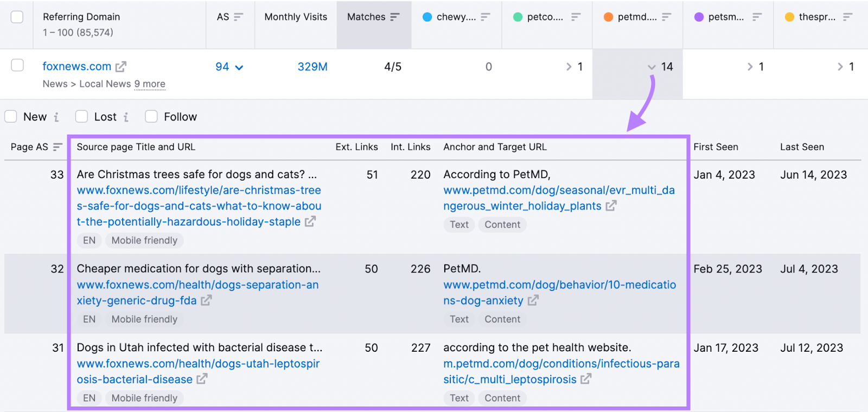Collapse petmd 14 backlinks chevron
The width and height of the screenshot is (868, 412).
click(652, 67)
